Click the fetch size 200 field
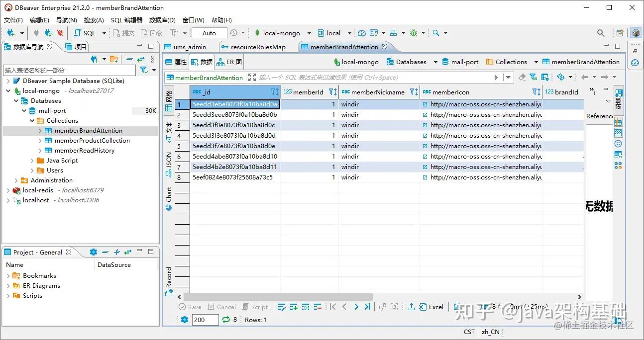This screenshot has height=340, width=644. [x=205, y=320]
